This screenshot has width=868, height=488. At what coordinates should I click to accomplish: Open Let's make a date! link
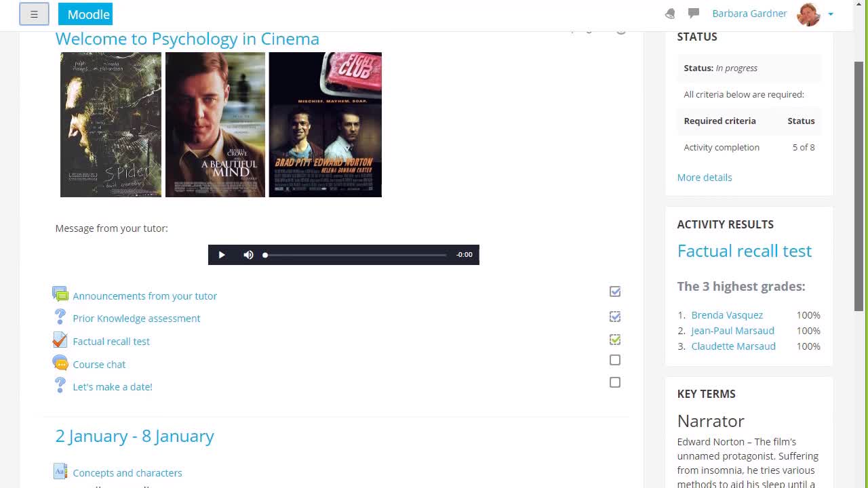coord(113,387)
